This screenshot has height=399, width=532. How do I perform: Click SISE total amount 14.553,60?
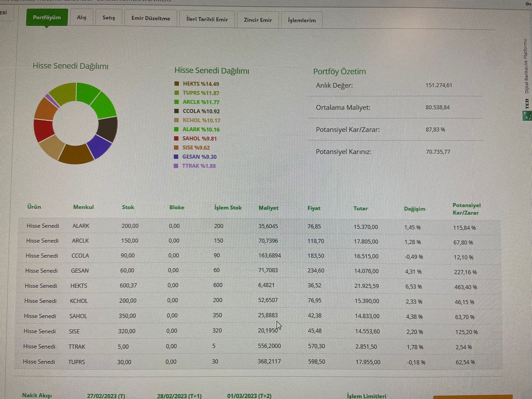[x=367, y=331]
